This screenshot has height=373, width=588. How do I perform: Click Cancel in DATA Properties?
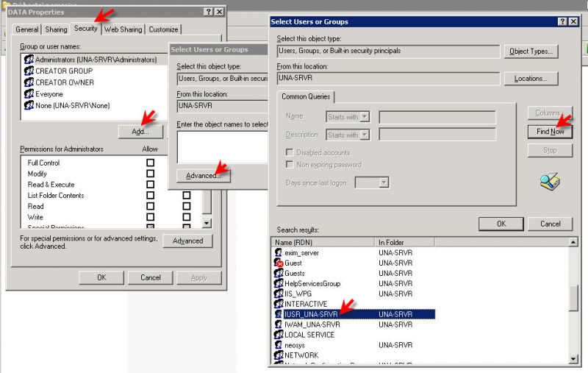(x=151, y=277)
